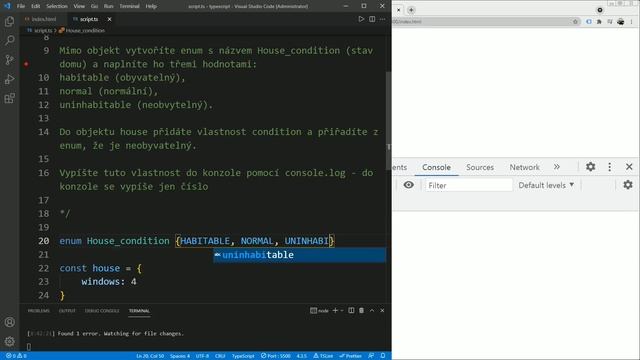Open the new terminal launch profile dropdown arrow
The image size is (640, 360).
point(342,311)
